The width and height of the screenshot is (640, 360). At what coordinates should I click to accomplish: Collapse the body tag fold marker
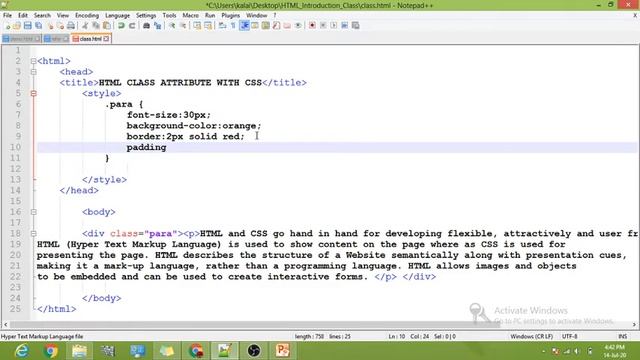tap(33, 212)
